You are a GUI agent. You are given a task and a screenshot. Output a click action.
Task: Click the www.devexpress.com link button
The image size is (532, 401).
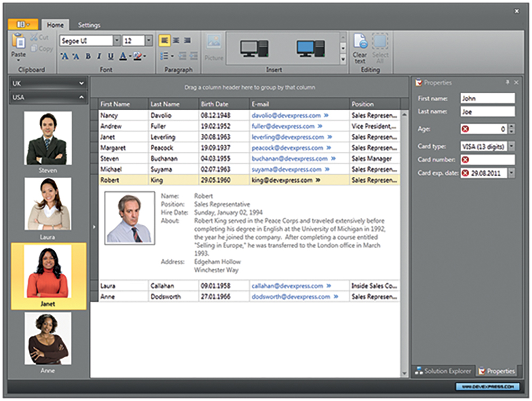click(x=487, y=386)
